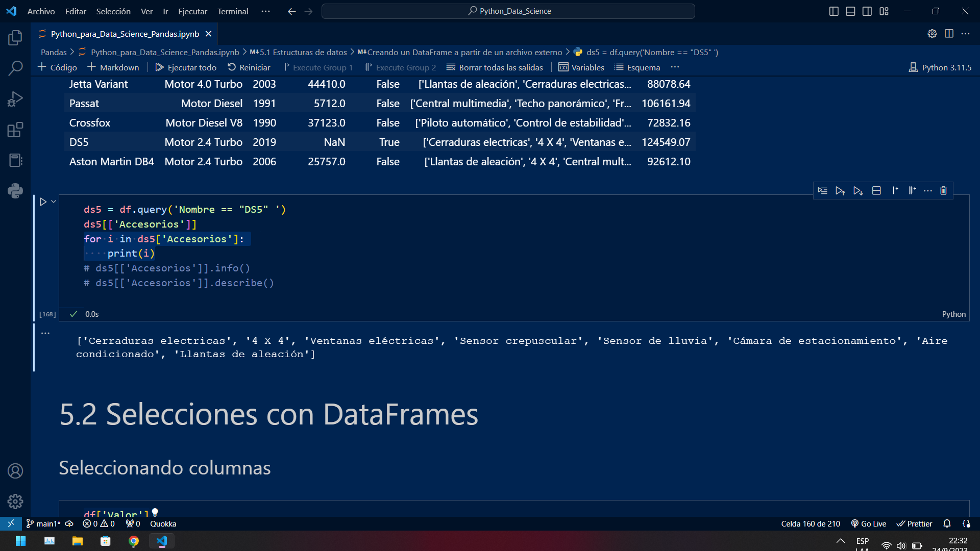
Task: Open the Ver menu
Action: click(147, 11)
